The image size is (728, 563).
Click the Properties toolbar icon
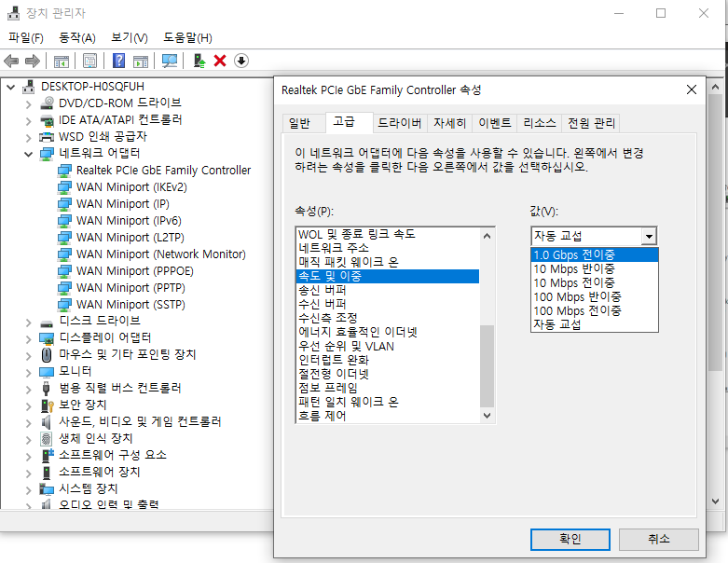tap(89, 61)
